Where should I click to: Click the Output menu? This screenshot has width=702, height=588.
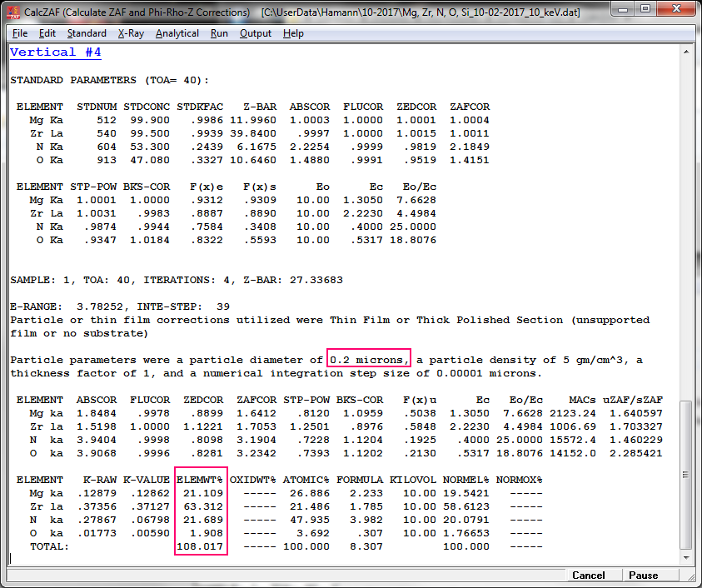pyautogui.click(x=256, y=33)
